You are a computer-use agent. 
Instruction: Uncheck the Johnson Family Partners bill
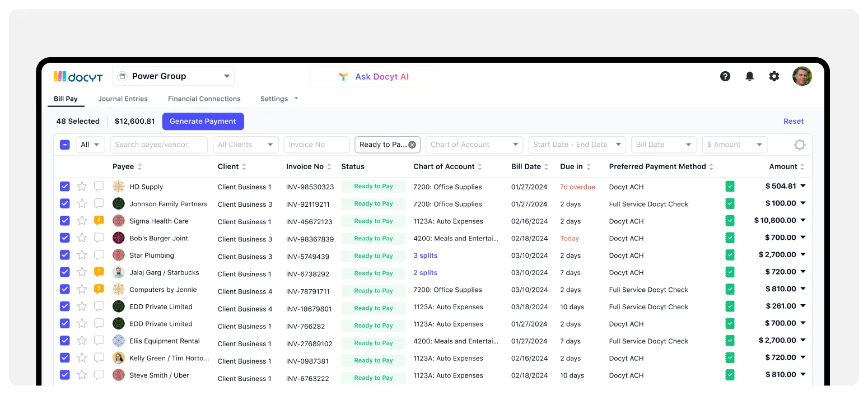pos(65,203)
